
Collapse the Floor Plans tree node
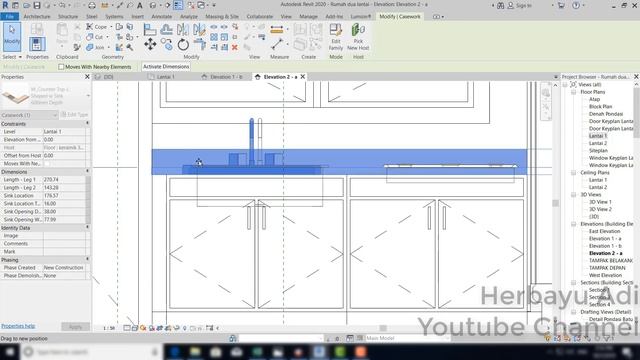[573, 92]
